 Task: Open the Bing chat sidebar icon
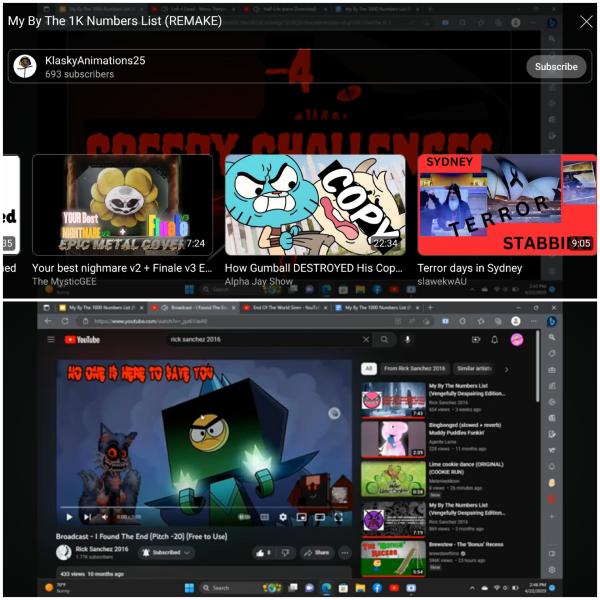(551, 321)
